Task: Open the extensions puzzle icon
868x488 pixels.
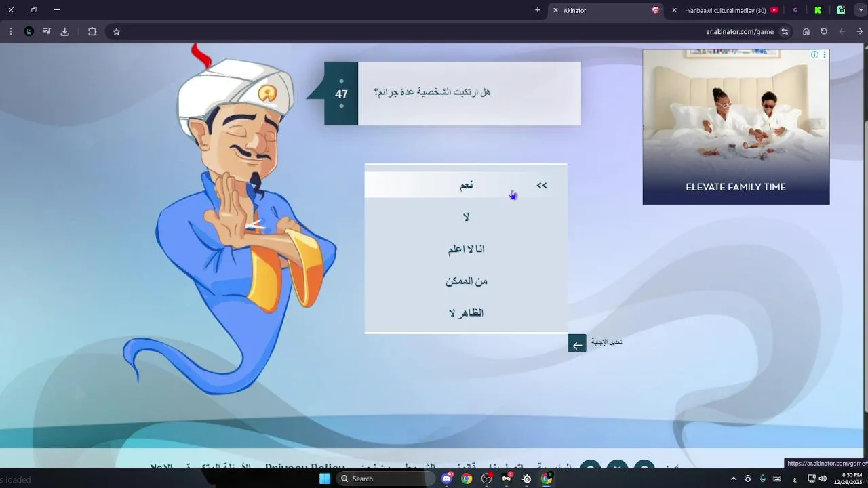Action: pyautogui.click(x=92, y=31)
